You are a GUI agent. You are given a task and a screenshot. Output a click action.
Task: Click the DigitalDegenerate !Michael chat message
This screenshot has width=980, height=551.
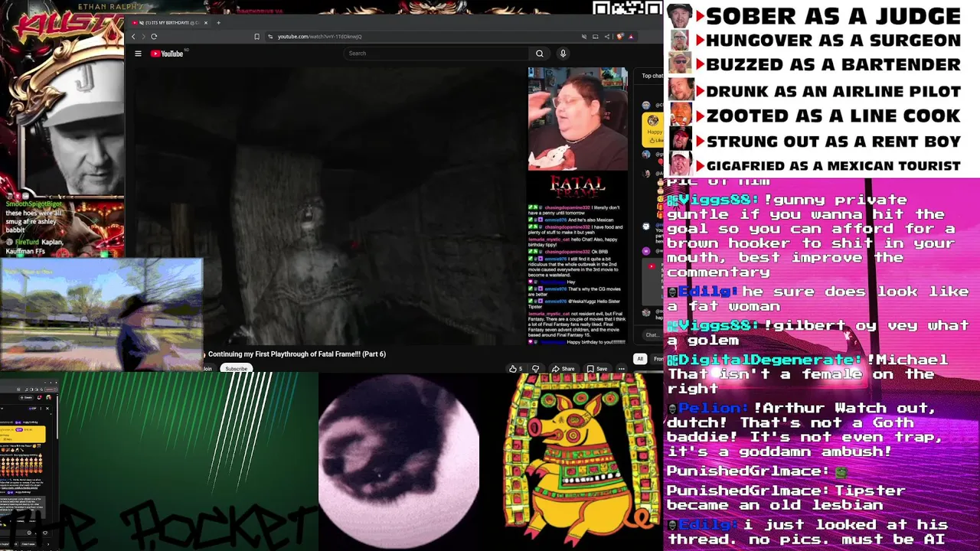[808, 373]
